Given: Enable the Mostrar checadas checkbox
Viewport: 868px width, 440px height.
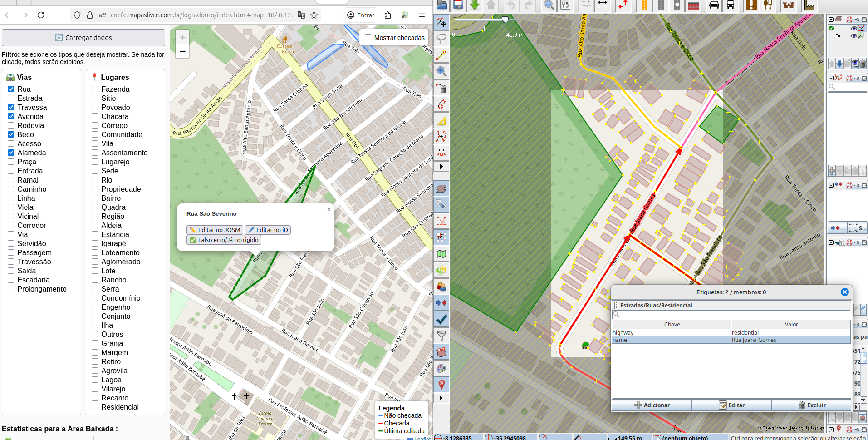Looking at the screenshot, I should pos(368,38).
